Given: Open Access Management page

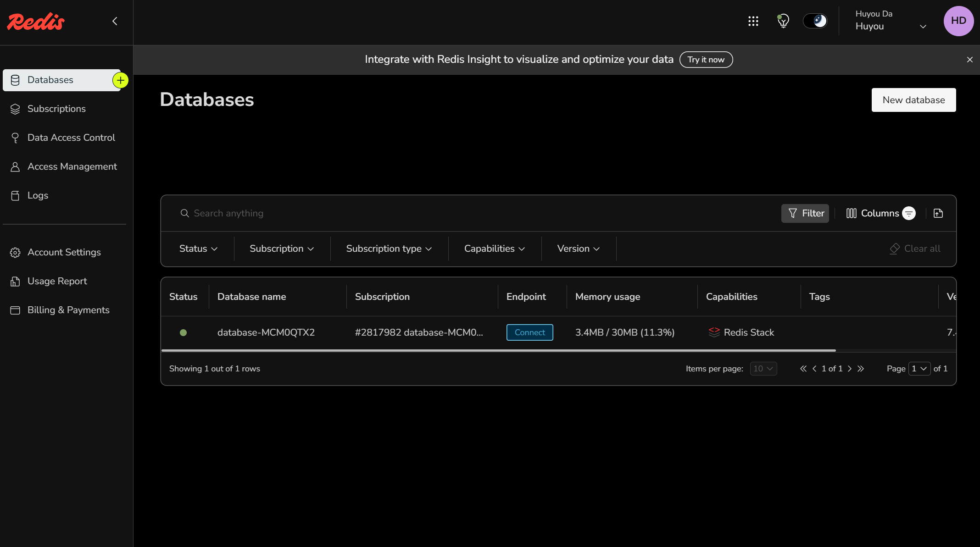Looking at the screenshot, I should [72, 166].
